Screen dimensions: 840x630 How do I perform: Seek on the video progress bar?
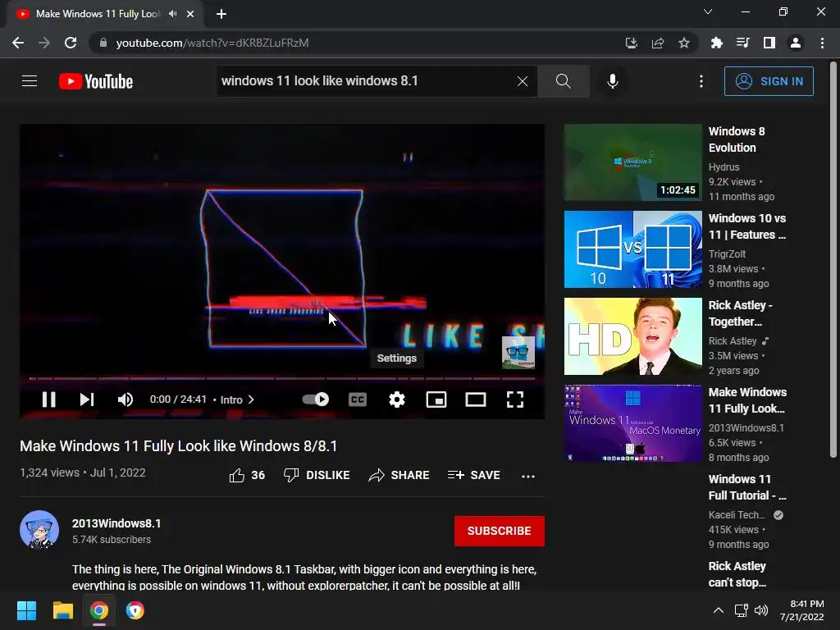click(x=282, y=378)
